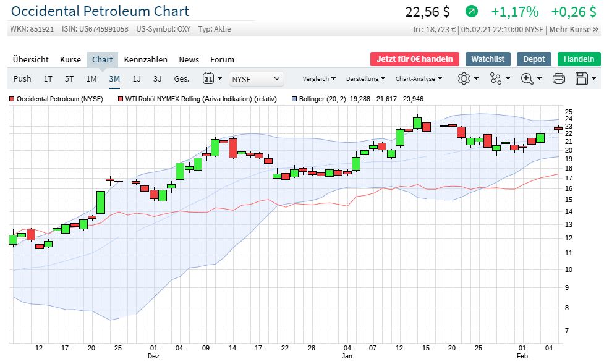604x364 pixels.
Task: Switch to the Kennzahlen tab
Action: [x=145, y=59]
